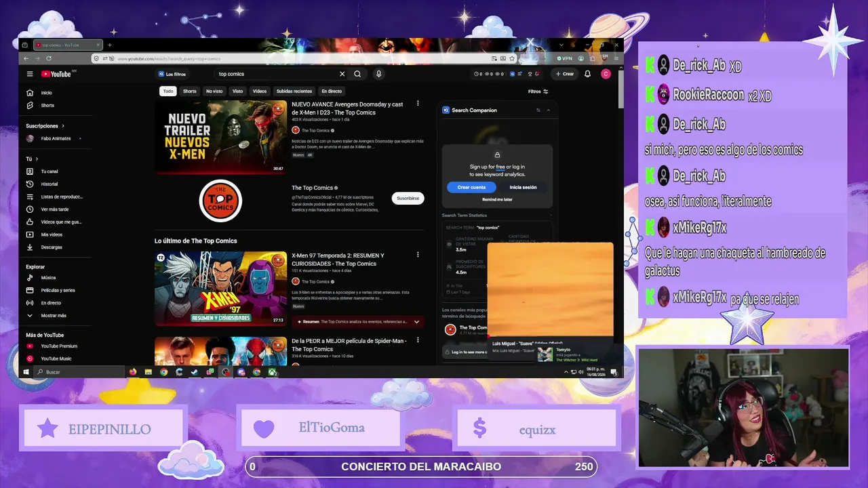Open more options for X-Men 97 video
Screen dimensions: 868x488
pos(418,255)
